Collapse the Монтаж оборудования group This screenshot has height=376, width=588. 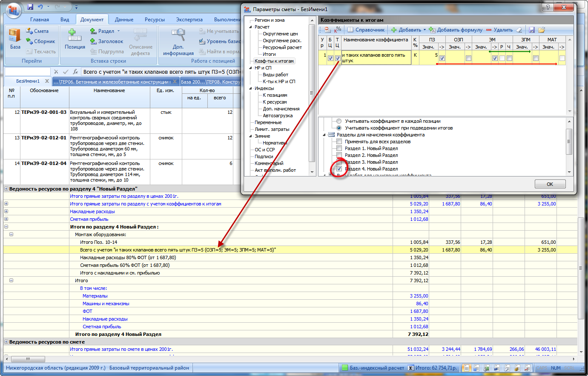pyautogui.click(x=11, y=234)
